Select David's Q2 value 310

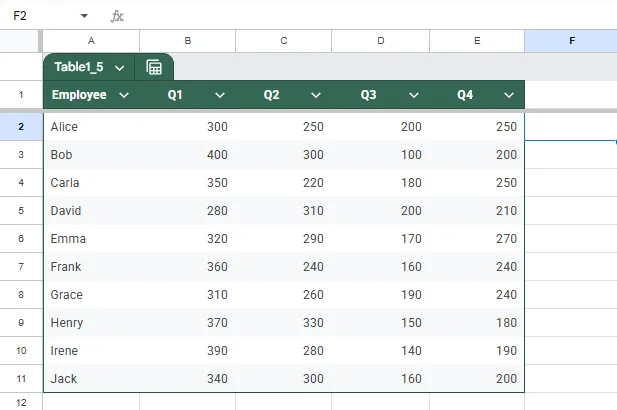click(284, 211)
